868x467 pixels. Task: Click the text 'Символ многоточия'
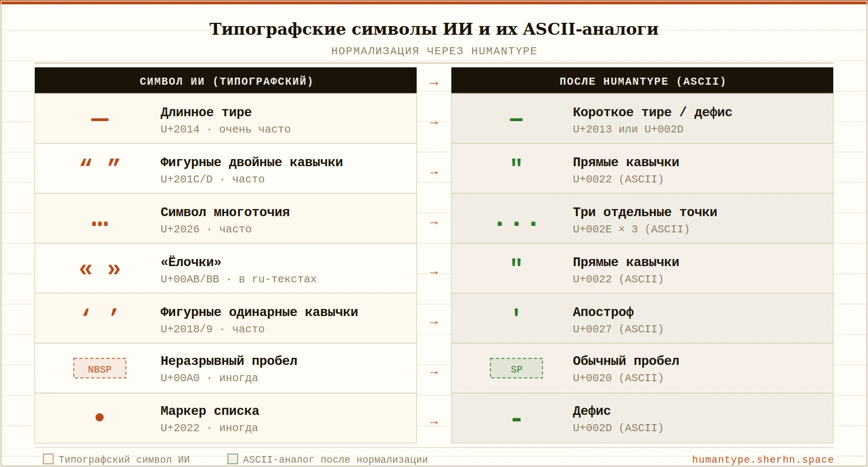[225, 212]
